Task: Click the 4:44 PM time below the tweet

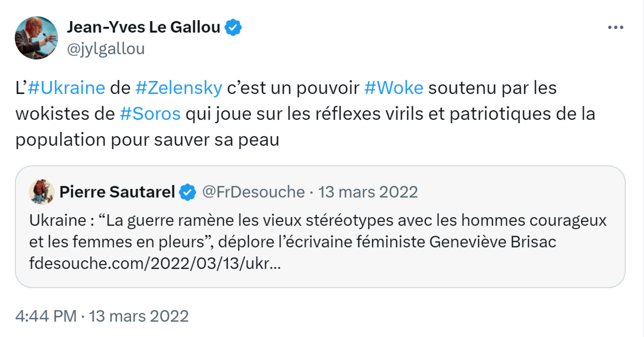Action: pyautogui.click(x=46, y=316)
